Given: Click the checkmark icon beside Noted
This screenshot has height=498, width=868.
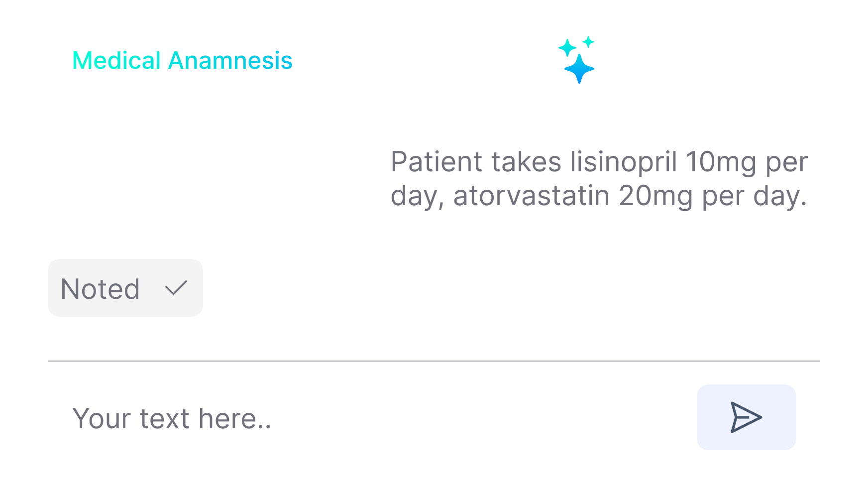Looking at the screenshot, I should point(176,288).
